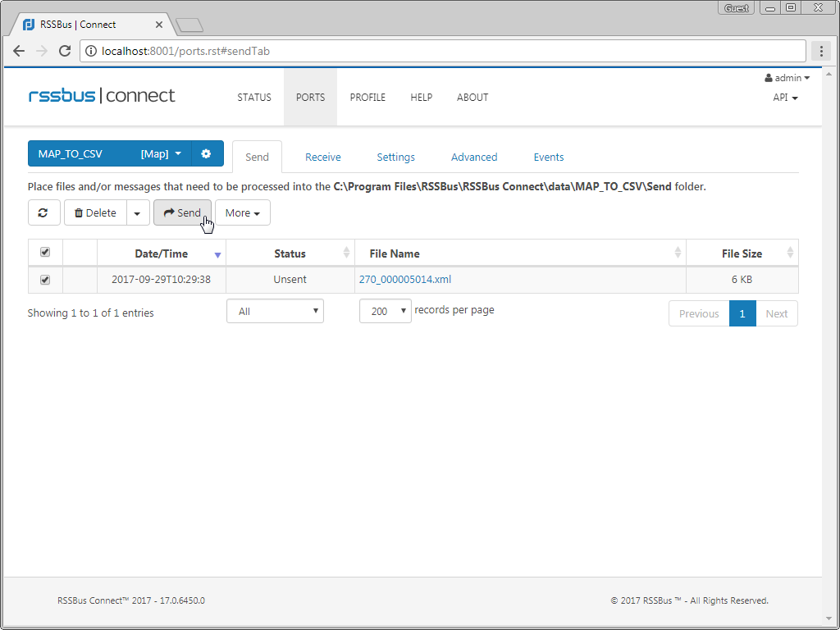This screenshot has height=630, width=840.
Task: Click the Guest profile button
Action: pyautogui.click(x=737, y=8)
